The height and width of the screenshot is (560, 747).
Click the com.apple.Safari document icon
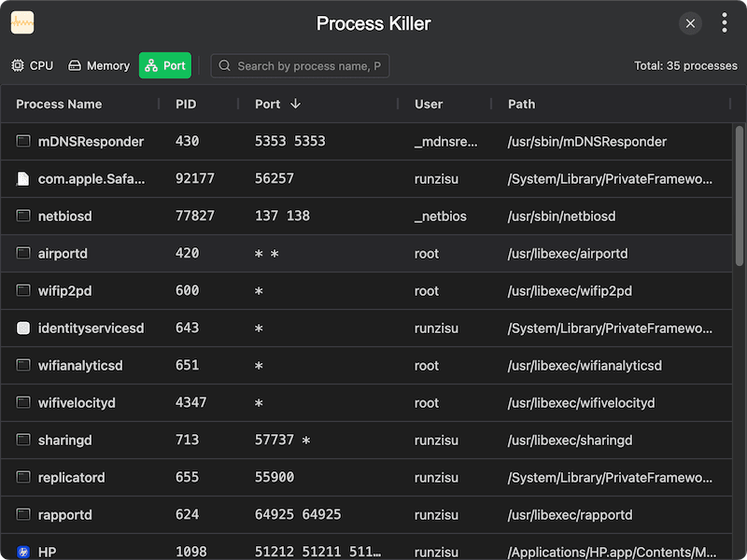(x=23, y=179)
